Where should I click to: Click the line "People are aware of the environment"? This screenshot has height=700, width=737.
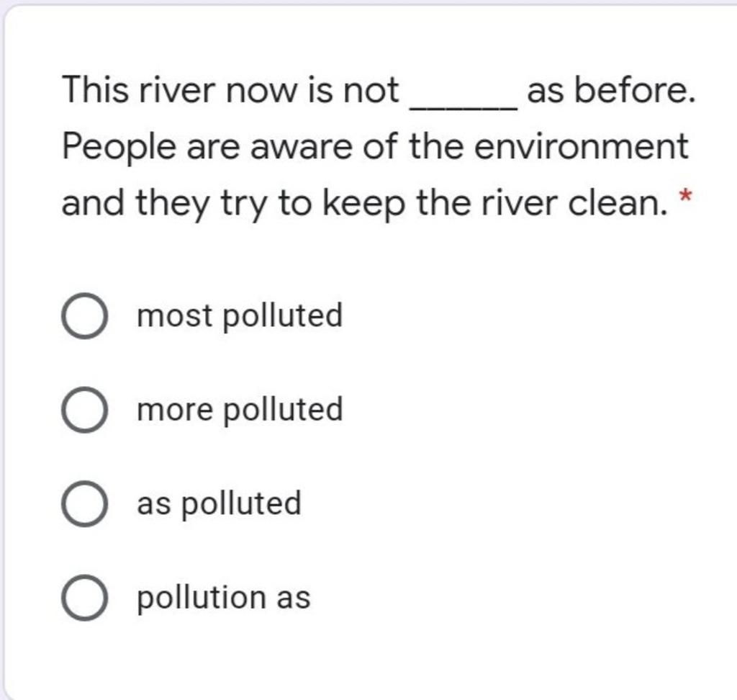(x=375, y=148)
